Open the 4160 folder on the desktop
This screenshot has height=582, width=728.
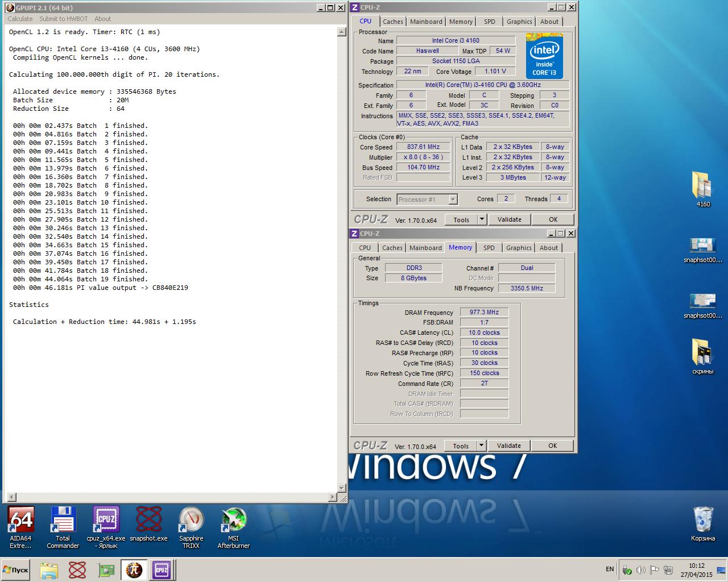[x=703, y=189]
